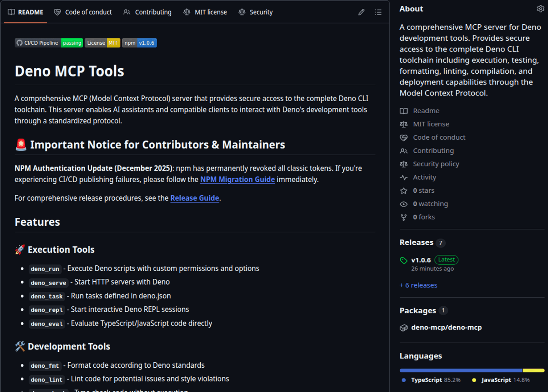Click the fork icon beside 0 forks
548x392 pixels.
click(404, 217)
